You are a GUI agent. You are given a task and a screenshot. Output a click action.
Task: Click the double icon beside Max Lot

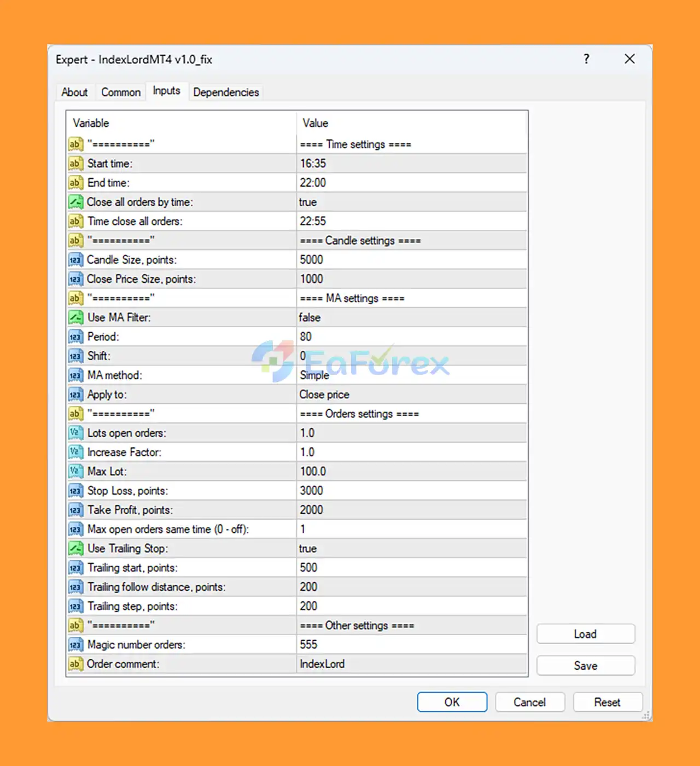point(75,471)
